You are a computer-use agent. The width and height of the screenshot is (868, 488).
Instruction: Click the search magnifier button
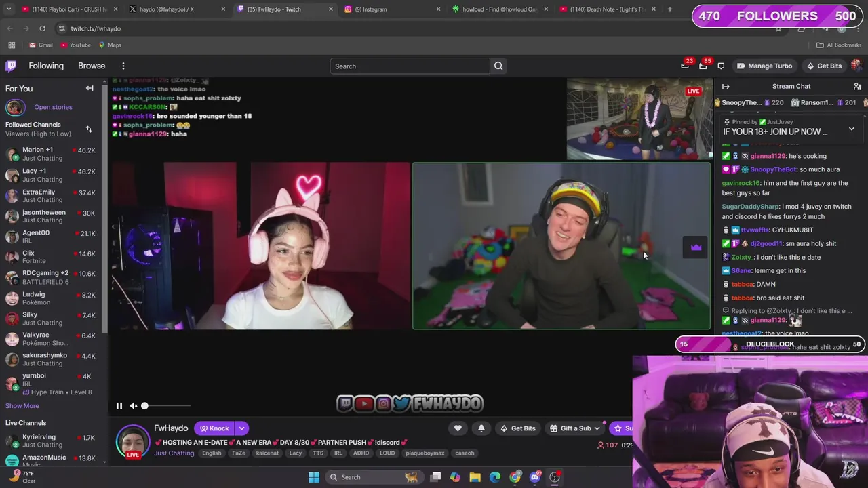tap(498, 66)
